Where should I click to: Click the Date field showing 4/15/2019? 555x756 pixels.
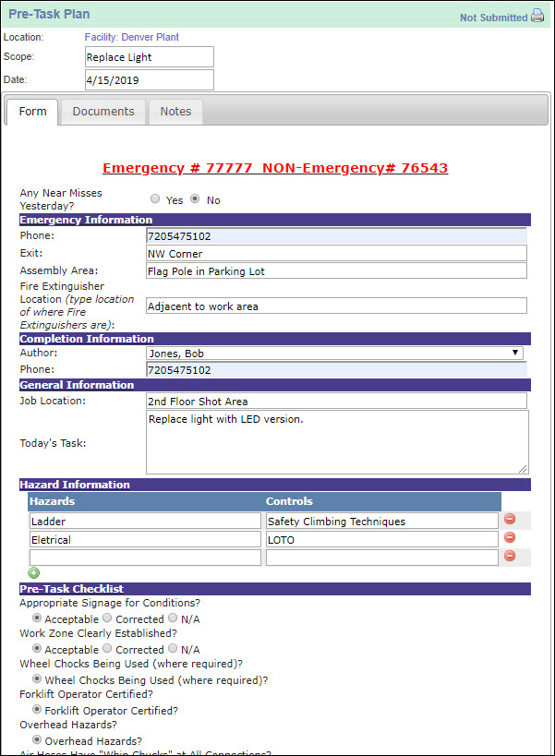pos(148,79)
